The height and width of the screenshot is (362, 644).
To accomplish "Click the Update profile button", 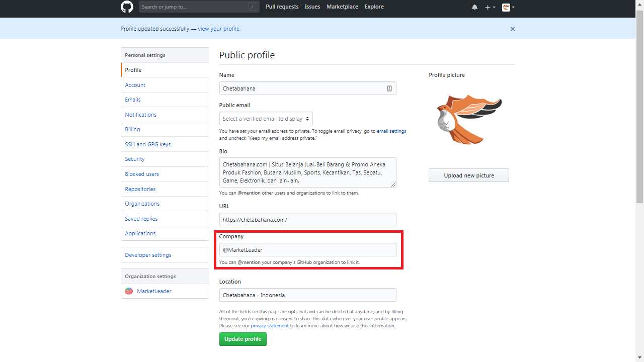I will (x=243, y=339).
